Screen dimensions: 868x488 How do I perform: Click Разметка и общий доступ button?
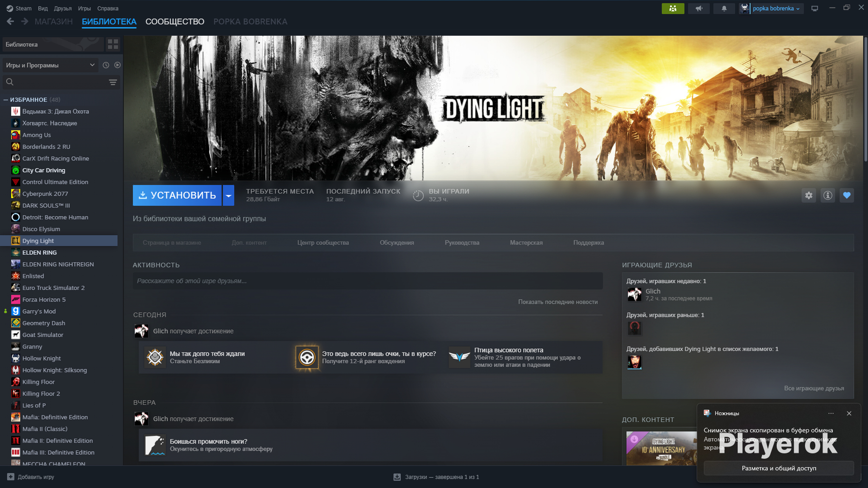pos(779,468)
